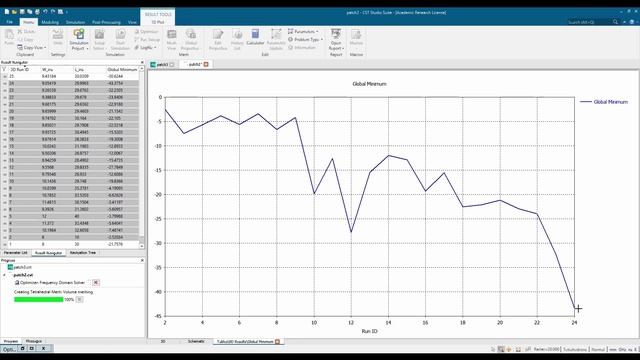This screenshot has width=640, height=360.
Task: Click the search magnifier icon in title area
Action: point(615,22)
